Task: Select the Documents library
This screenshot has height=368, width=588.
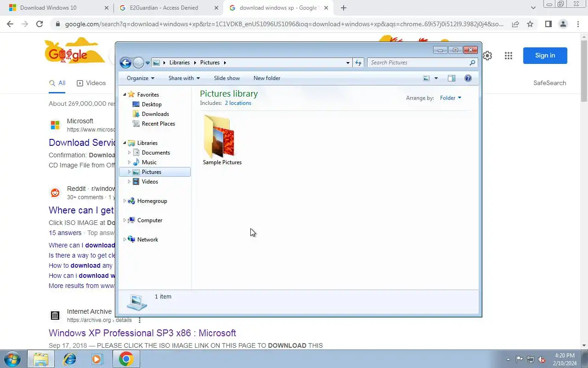Action: coord(156,153)
